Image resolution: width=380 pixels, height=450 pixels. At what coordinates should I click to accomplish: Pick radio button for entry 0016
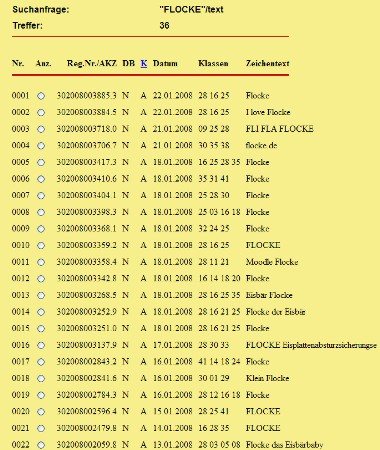click(x=41, y=345)
